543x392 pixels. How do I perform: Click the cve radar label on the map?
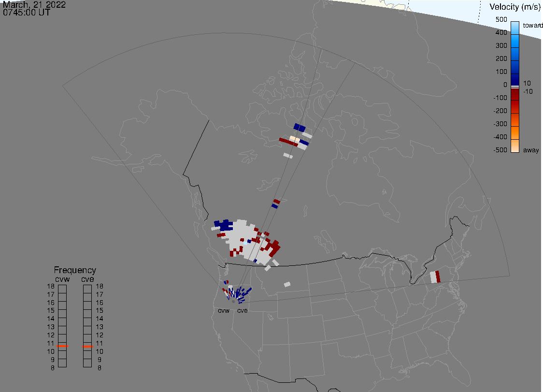[242, 310]
